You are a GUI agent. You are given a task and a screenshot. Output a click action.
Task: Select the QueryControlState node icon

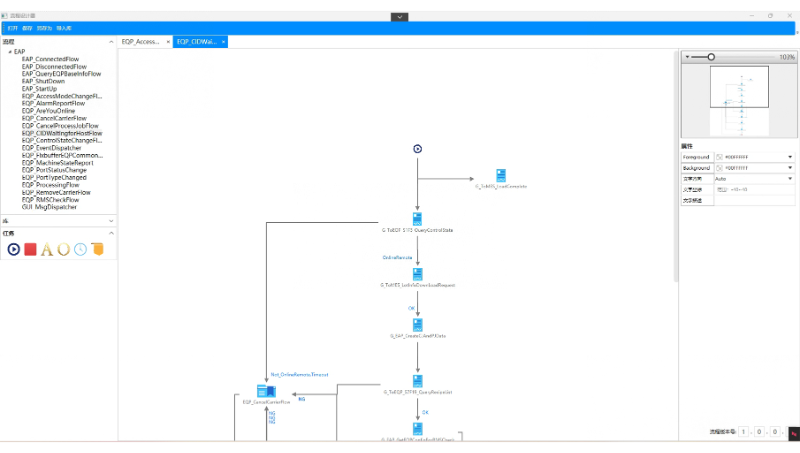pos(417,219)
